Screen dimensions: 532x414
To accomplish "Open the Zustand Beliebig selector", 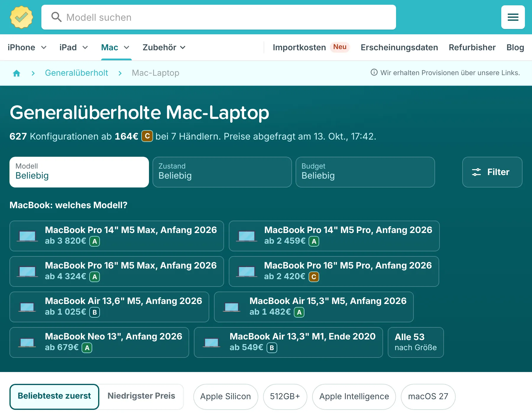I will [222, 172].
